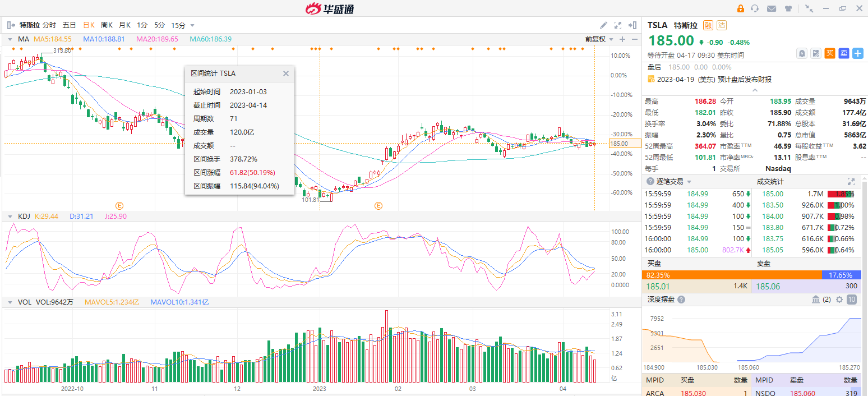Toggle the orange lock icon
Viewport: 868px width, 396px height.
740,8
